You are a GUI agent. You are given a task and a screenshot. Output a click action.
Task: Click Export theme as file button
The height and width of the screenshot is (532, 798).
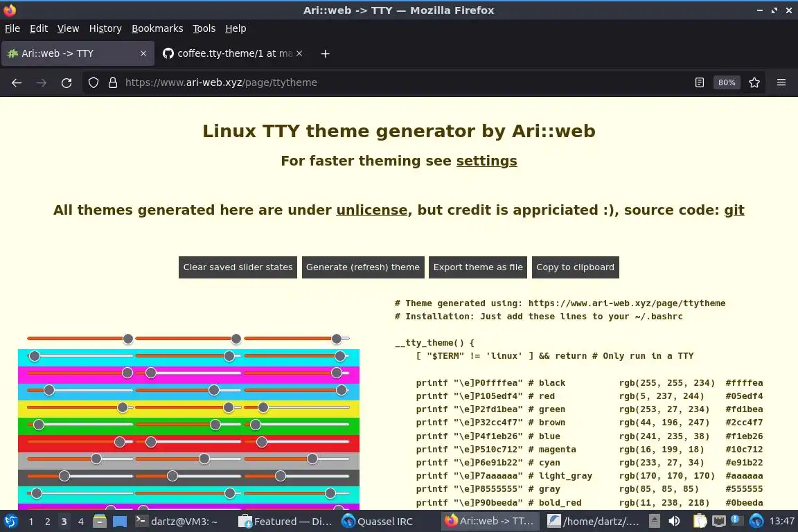(478, 267)
